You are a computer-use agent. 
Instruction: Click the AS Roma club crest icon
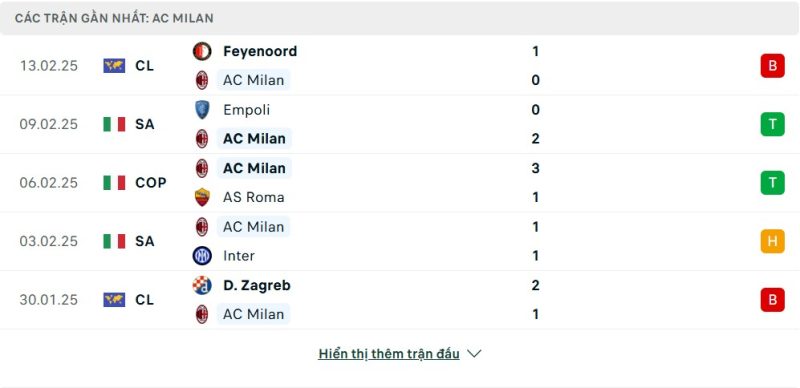(x=202, y=197)
